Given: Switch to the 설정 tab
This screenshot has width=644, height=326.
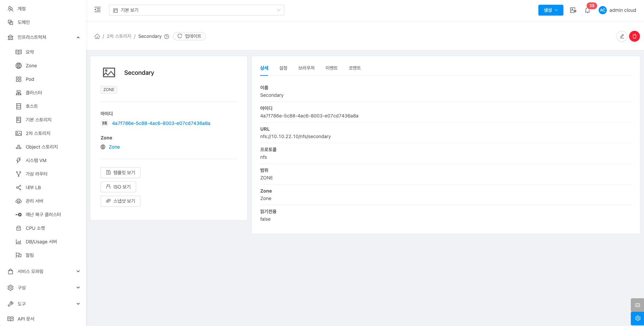Looking at the screenshot, I should point(283,68).
